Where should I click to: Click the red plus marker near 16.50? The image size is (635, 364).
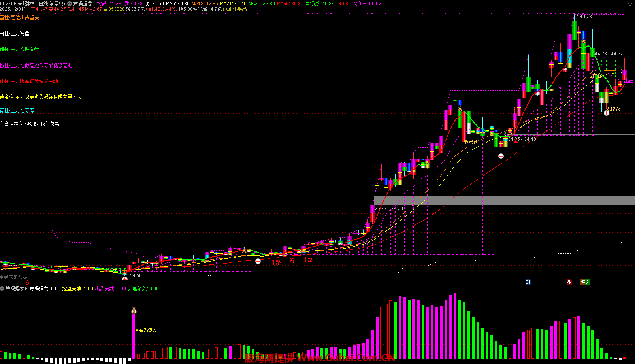coord(125,279)
